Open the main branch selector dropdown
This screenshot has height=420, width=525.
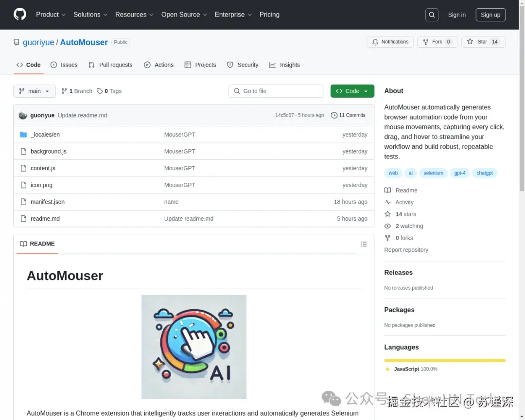pyautogui.click(x=35, y=91)
